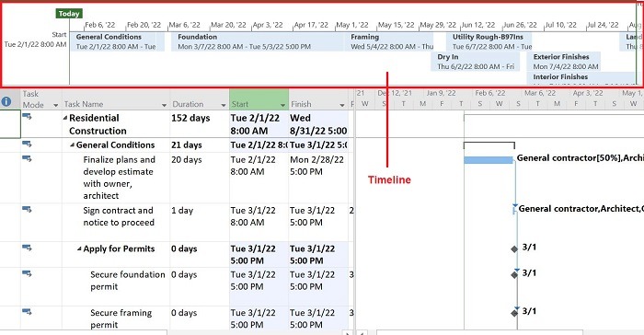Select 'Wed 8/31/22' finish cell of Residential Construction
Viewport: 644px width, 335px height.
[x=318, y=124]
